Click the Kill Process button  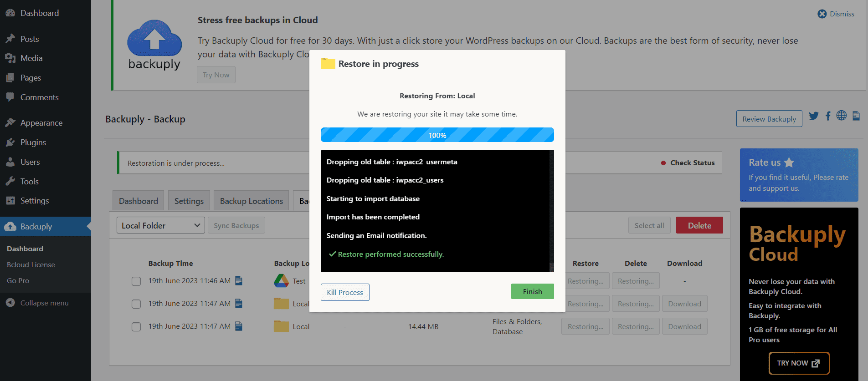[345, 292]
